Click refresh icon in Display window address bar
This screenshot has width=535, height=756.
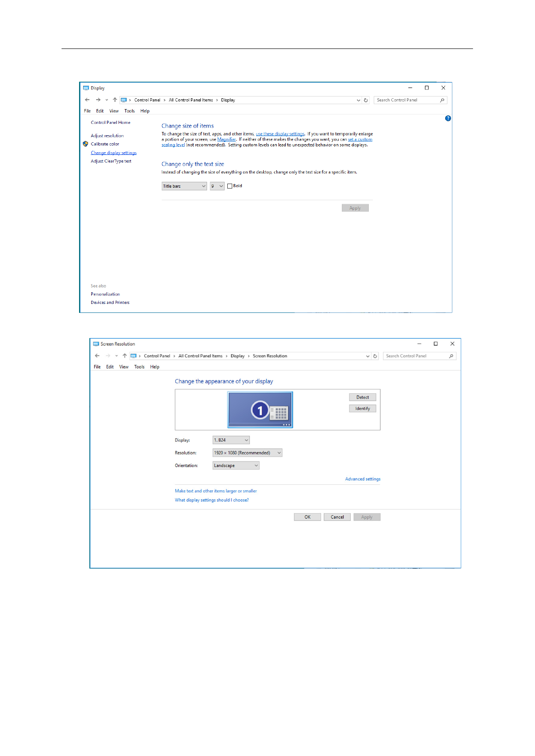click(x=366, y=100)
